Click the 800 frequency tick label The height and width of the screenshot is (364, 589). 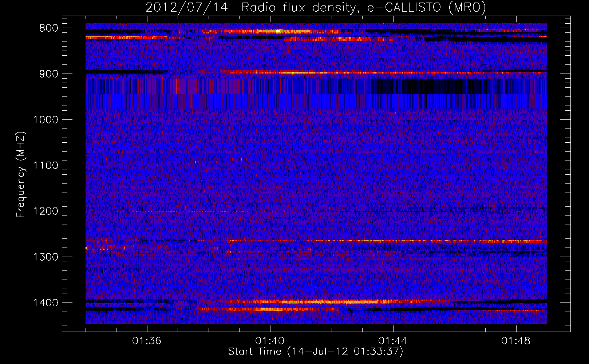click(x=48, y=28)
